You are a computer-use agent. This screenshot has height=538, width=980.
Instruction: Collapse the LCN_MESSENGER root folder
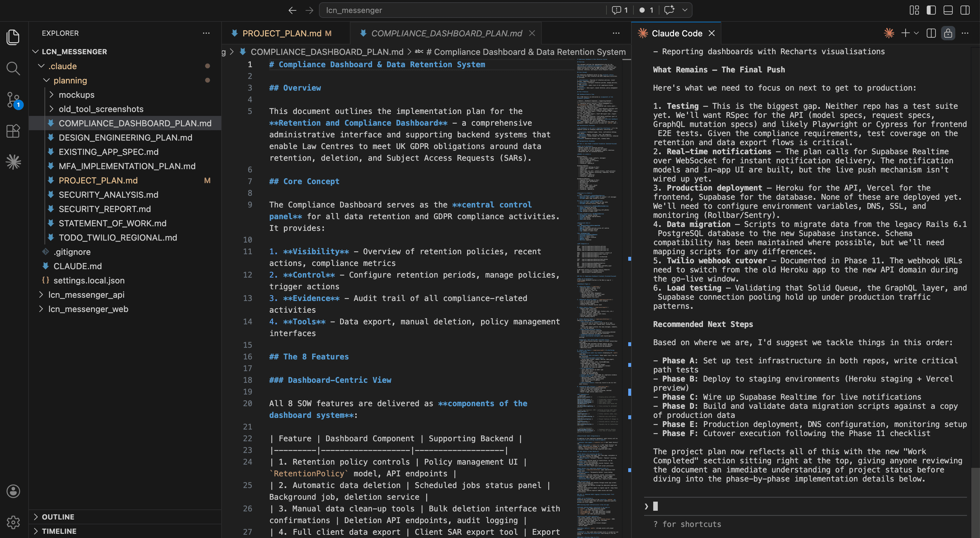(36, 51)
